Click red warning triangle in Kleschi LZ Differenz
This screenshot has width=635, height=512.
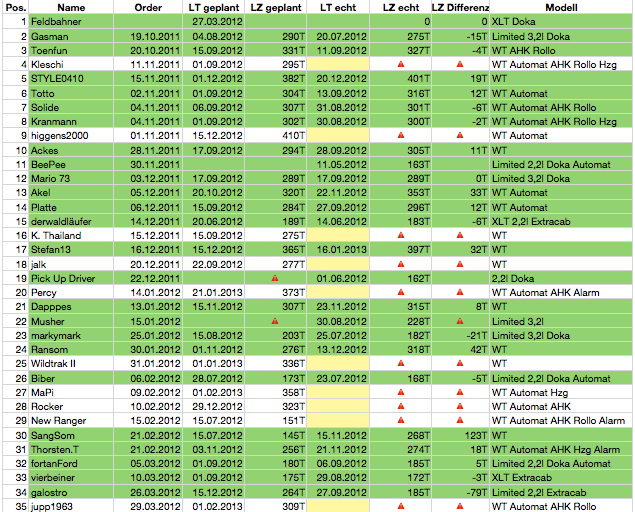460,64
